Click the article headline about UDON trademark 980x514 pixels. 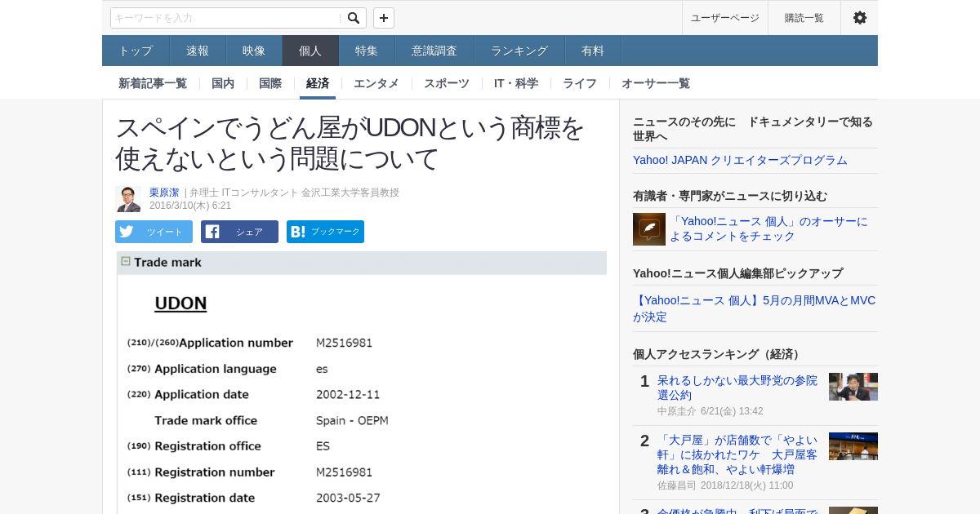point(350,143)
